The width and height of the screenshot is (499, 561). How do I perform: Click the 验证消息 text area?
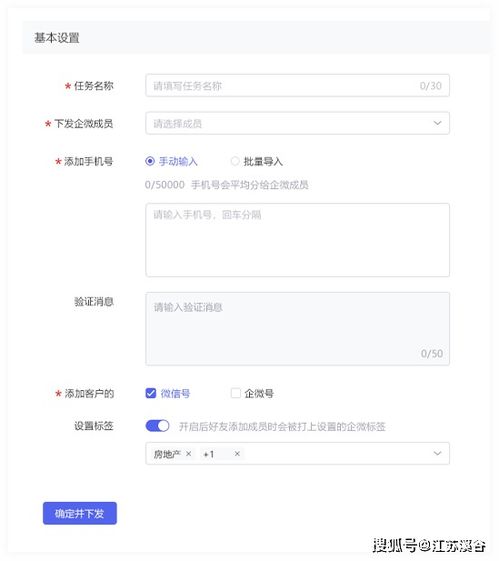coord(297,329)
